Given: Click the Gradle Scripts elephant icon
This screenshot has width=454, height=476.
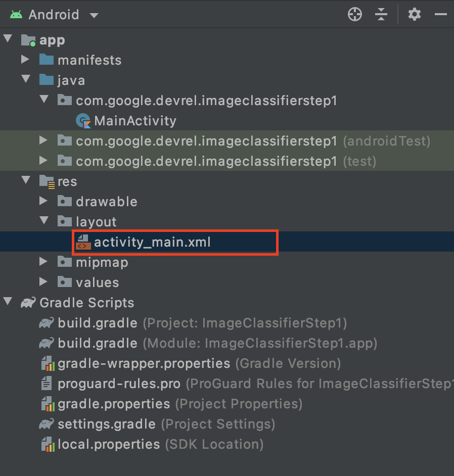Looking at the screenshot, I should [x=28, y=303].
